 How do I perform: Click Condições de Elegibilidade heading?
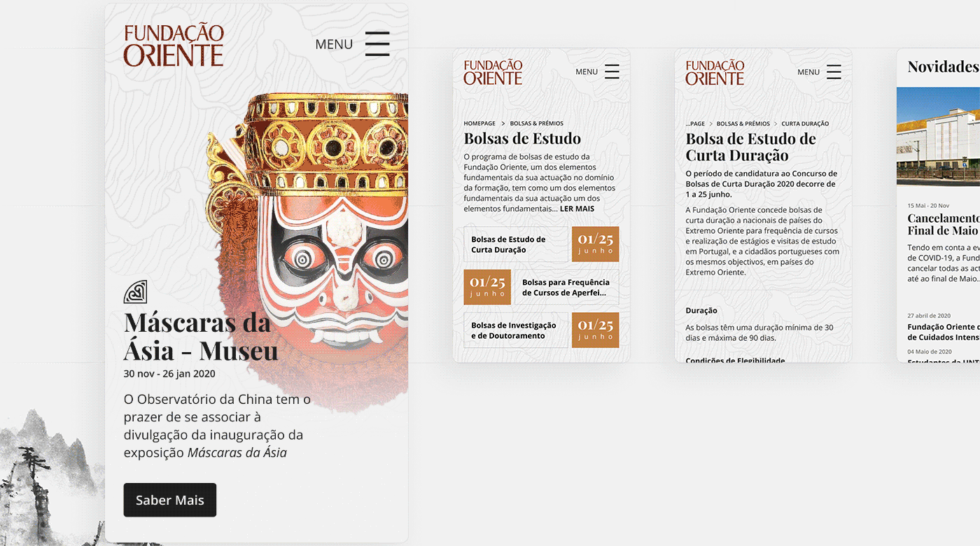pyautogui.click(x=735, y=360)
